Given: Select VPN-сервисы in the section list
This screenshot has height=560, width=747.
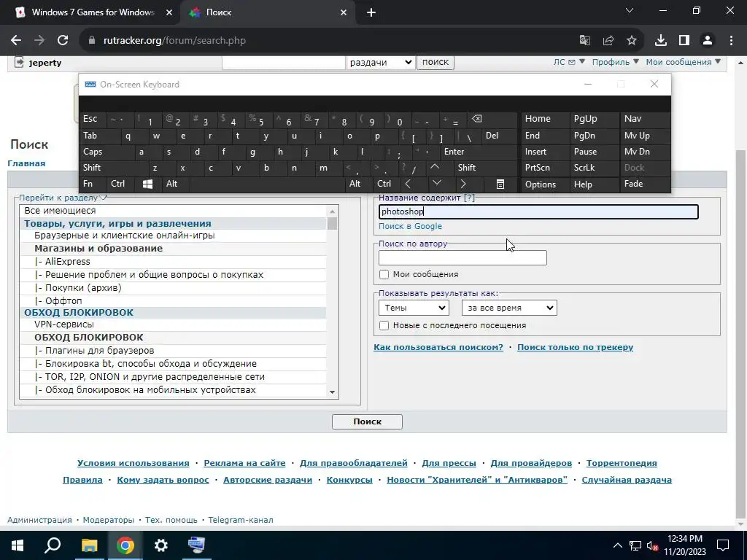Looking at the screenshot, I should pyautogui.click(x=173, y=324).
